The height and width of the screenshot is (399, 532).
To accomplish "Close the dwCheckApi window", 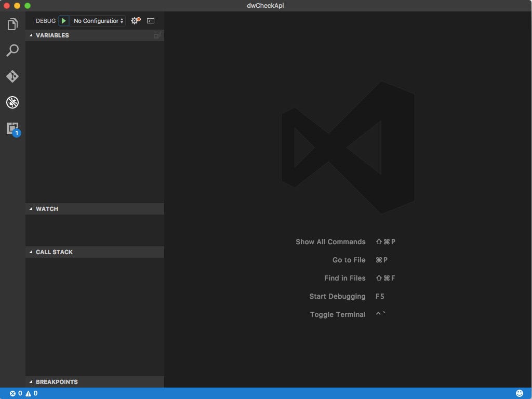I will [x=7, y=5].
